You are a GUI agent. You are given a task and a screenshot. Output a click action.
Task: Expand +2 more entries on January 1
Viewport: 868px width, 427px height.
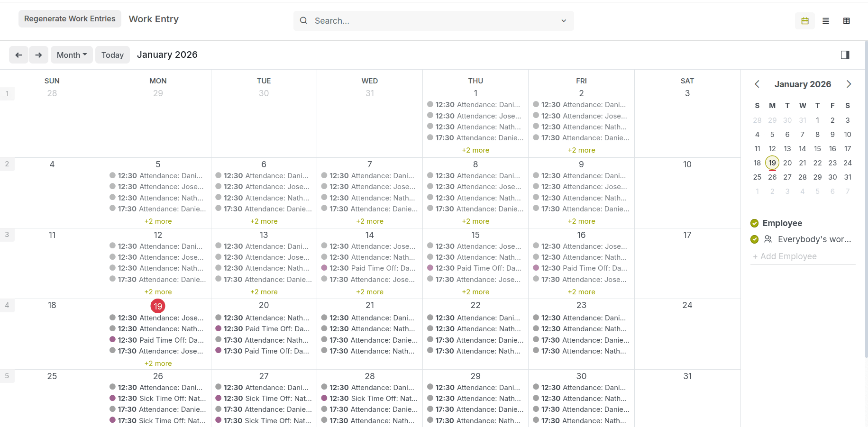(475, 150)
